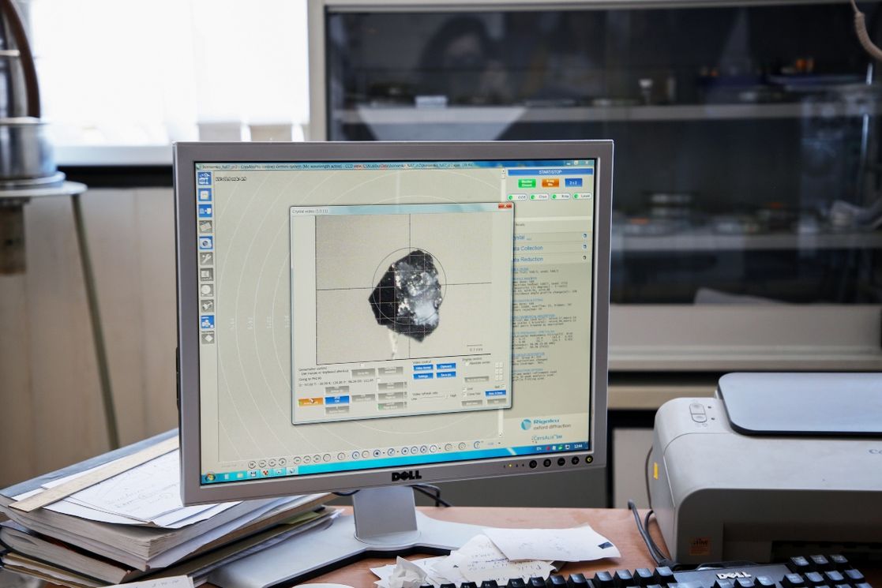Expand the Data Reduction section

551,259
